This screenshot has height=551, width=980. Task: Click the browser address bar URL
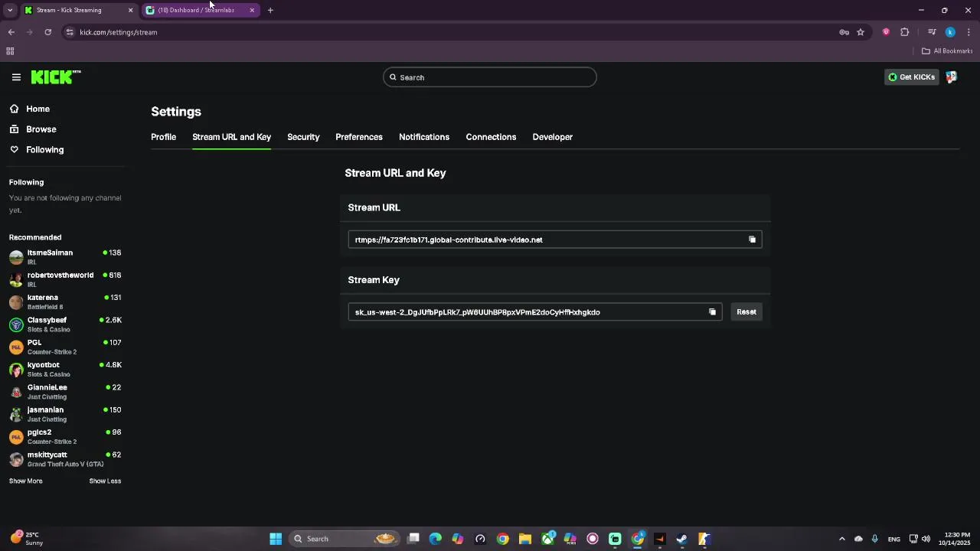click(119, 32)
